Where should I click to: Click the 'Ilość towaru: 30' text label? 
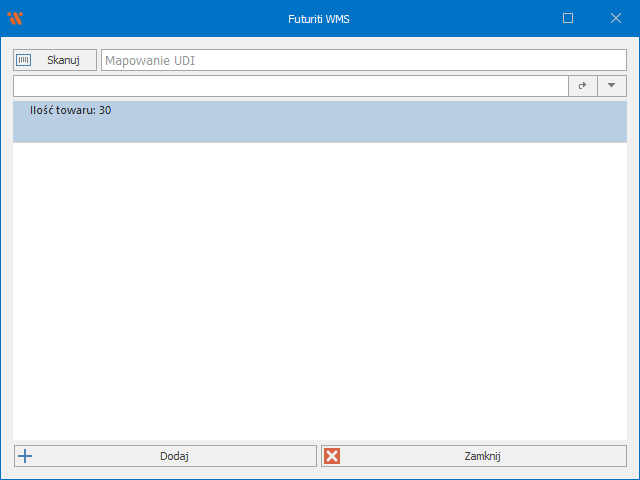tap(70, 110)
